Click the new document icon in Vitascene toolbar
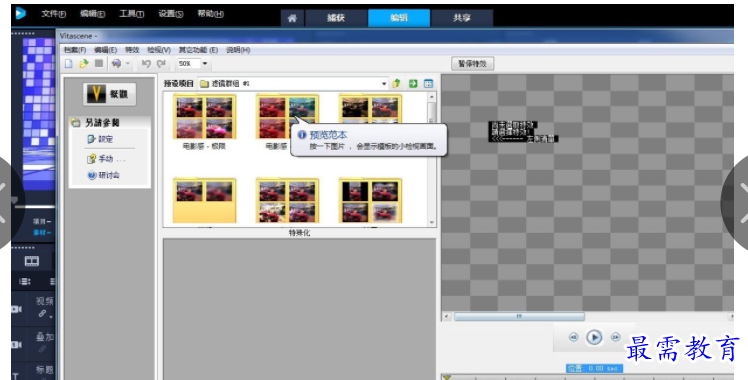The height and width of the screenshot is (380, 748). click(x=69, y=63)
